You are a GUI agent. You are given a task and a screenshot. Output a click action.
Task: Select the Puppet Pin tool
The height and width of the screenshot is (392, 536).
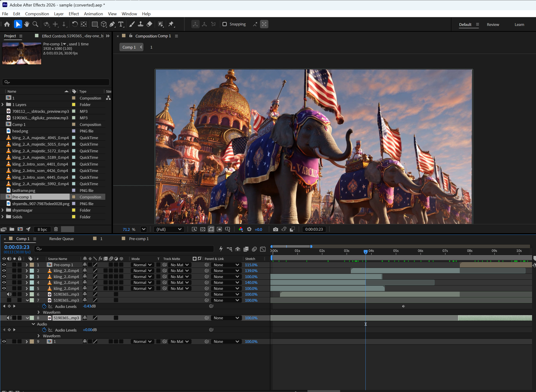pos(171,24)
